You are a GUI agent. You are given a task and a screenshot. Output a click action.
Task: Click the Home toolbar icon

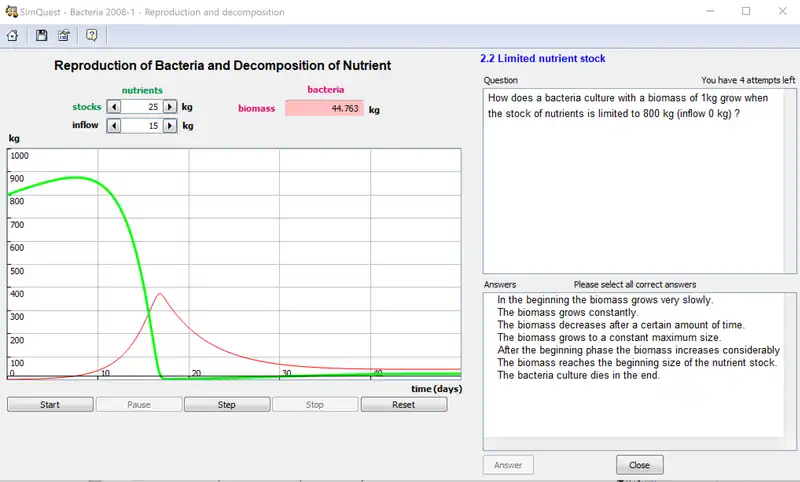click(13, 35)
